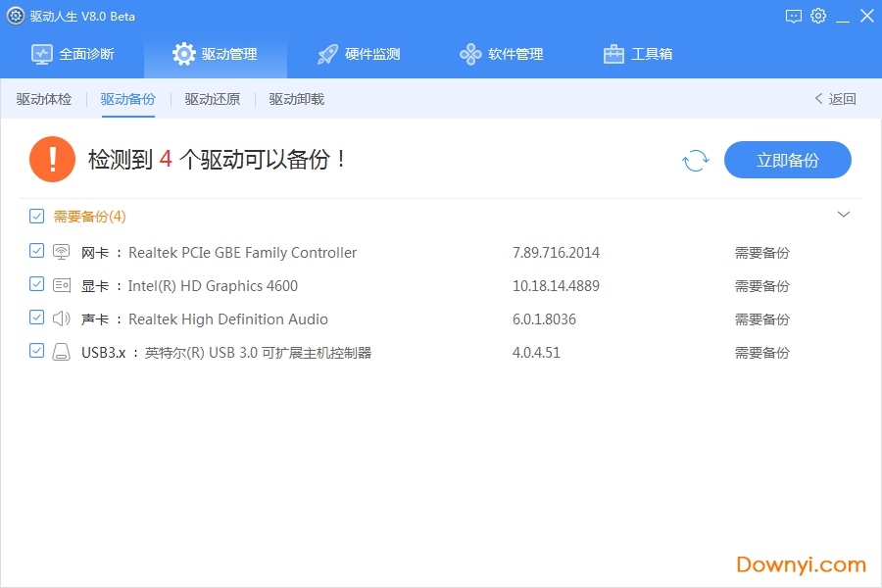
Task: Click the 返回 back link
Action: [833, 99]
